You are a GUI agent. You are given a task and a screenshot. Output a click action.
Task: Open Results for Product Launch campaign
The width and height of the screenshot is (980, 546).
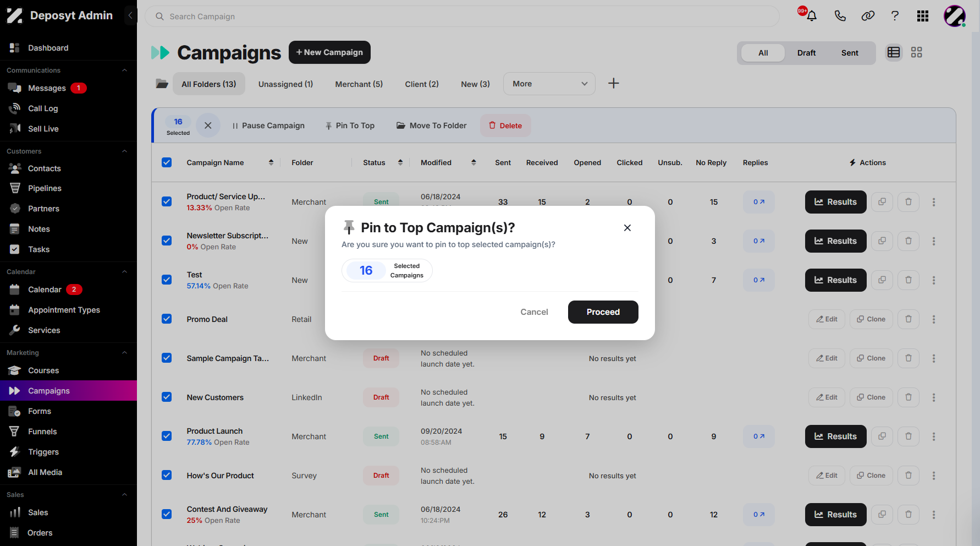(x=835, y=436)
